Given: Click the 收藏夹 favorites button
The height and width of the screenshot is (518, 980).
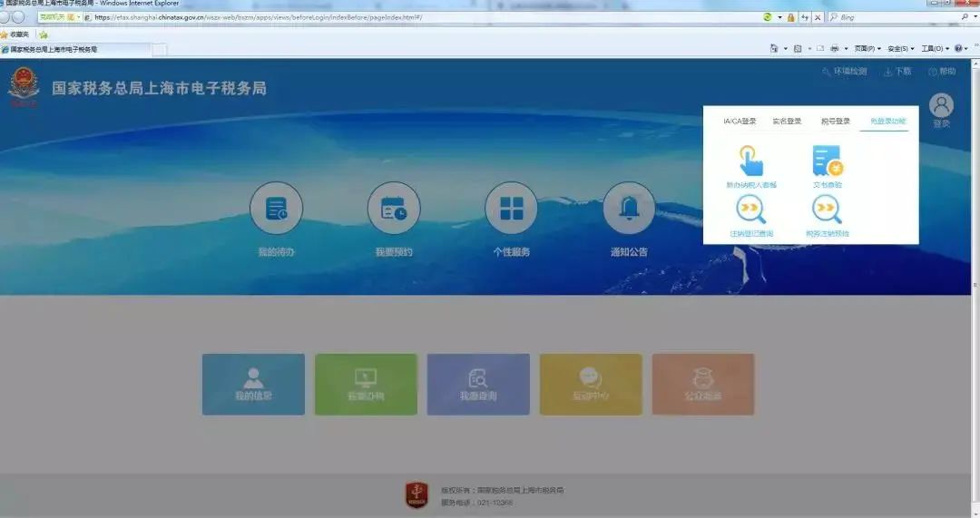Looking at the screenshot, I should pyautogui.click(x=15, y=34).
